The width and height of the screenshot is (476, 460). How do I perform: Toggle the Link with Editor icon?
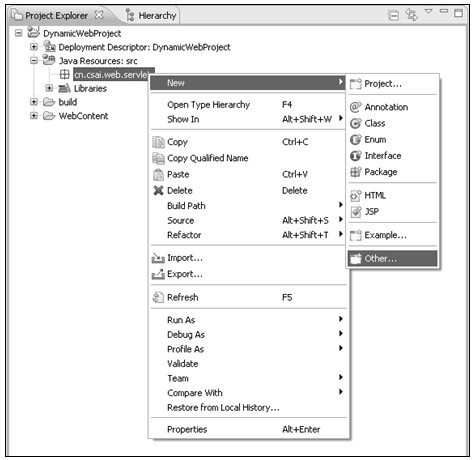[x=411, y=15]
